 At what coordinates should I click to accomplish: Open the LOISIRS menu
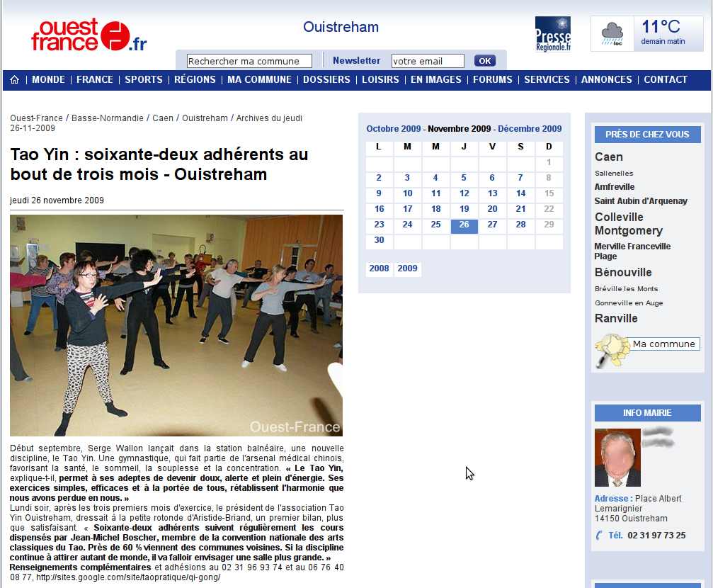pyautogui.click(x=380, y=79)
